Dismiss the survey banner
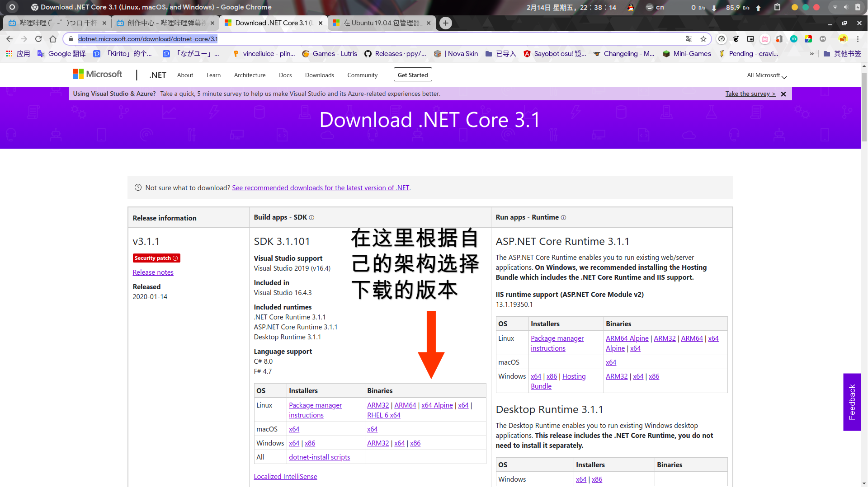 pos(783,94)
